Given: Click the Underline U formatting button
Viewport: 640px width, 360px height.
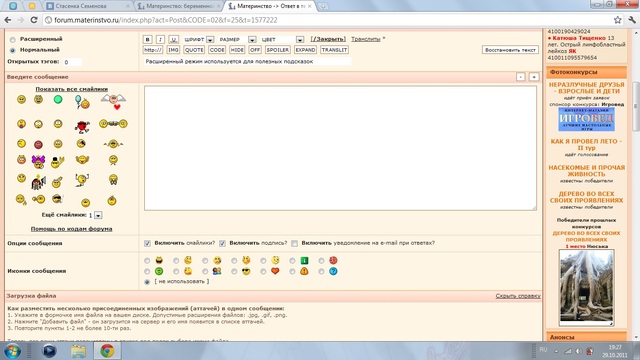Looking at the screenshot, I should 173,39.
